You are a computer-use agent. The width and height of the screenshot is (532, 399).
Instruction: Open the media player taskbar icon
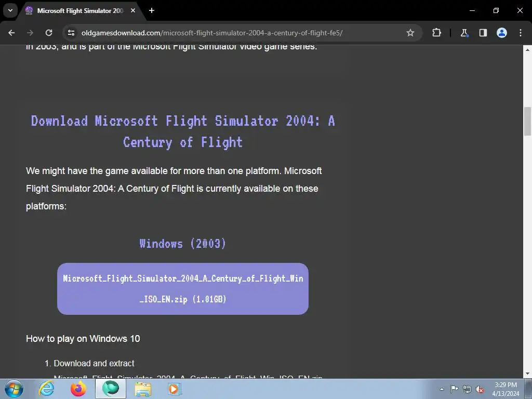(x=174, y=389)
